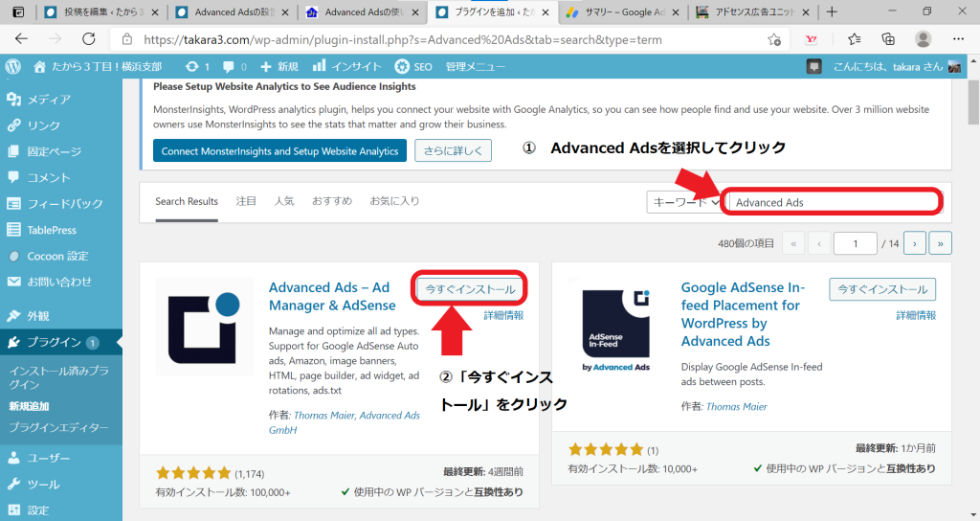
Task: Go to last results page
Action: click(x=940, y=243)
